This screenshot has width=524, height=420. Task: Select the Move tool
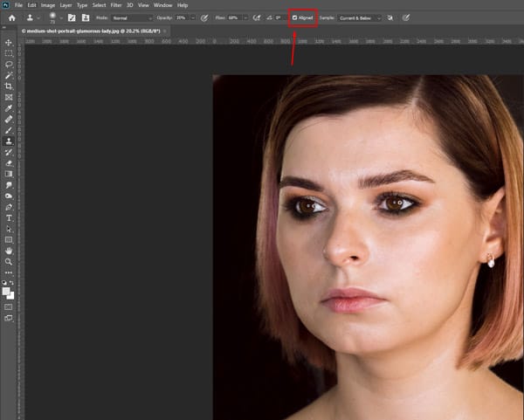click(9, 43)
